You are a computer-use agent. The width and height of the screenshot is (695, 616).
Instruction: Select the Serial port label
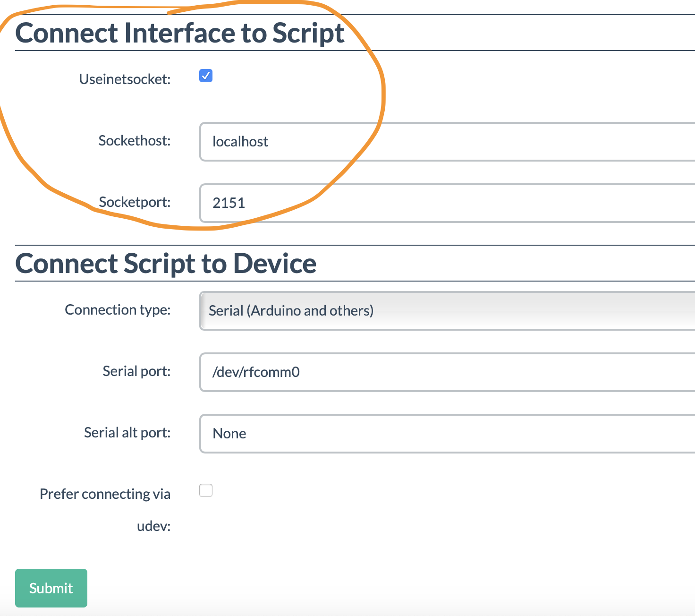pos(136,371)
